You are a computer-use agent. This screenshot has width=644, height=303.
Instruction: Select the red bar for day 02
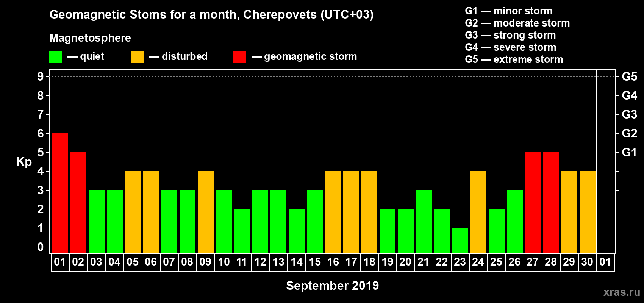(x=78, y=202)
